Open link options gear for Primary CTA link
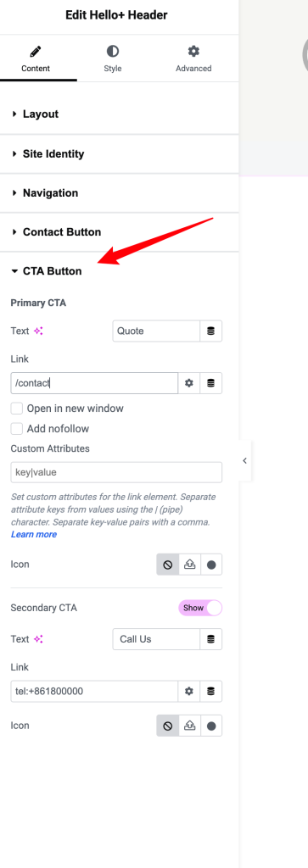Viewport: 308px width, 868px height. (189, 383)
